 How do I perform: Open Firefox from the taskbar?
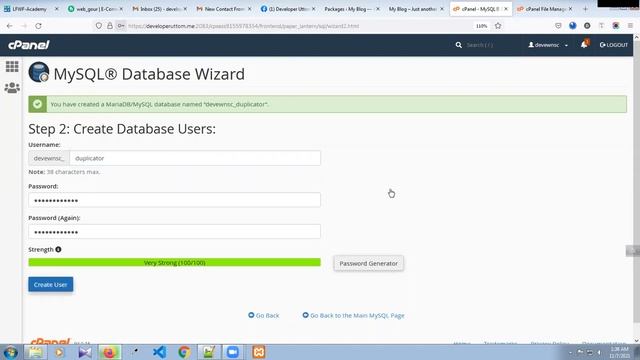(x=109, y=352)
